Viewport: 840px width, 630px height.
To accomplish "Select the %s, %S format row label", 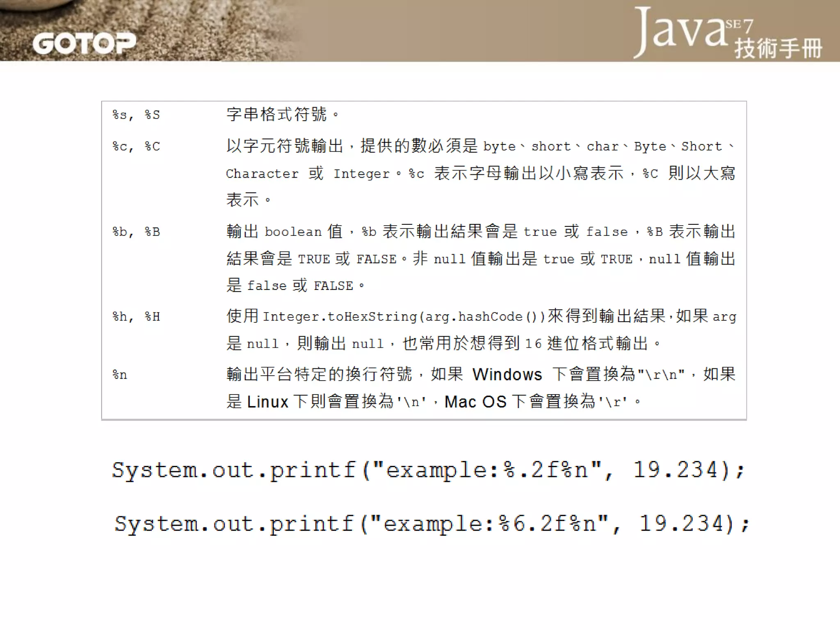I will coord(136,115).
